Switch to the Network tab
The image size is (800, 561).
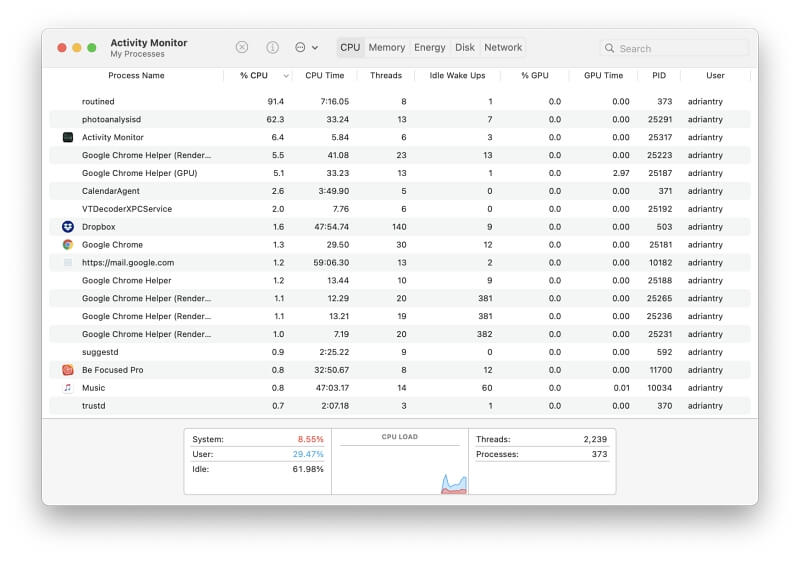coord(503,47)
